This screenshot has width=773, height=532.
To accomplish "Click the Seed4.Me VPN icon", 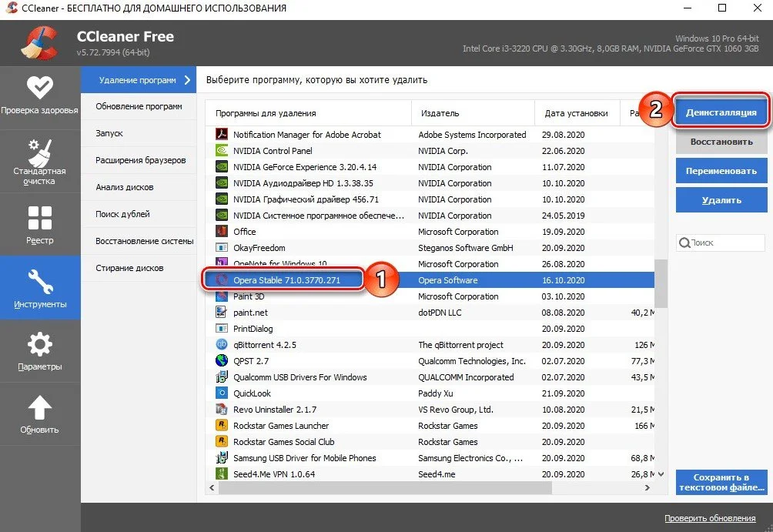I will click(x=222, y=473).
